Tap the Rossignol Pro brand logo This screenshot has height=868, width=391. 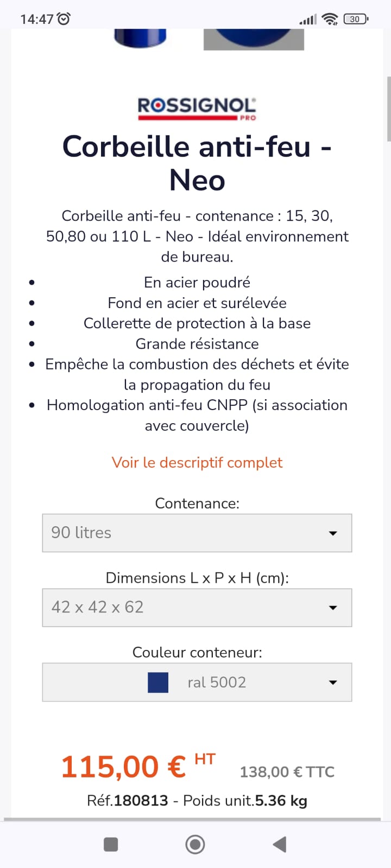click(197, 108)
